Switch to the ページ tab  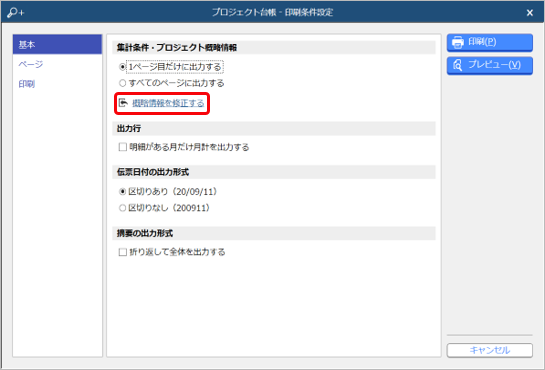coord(57,64)
